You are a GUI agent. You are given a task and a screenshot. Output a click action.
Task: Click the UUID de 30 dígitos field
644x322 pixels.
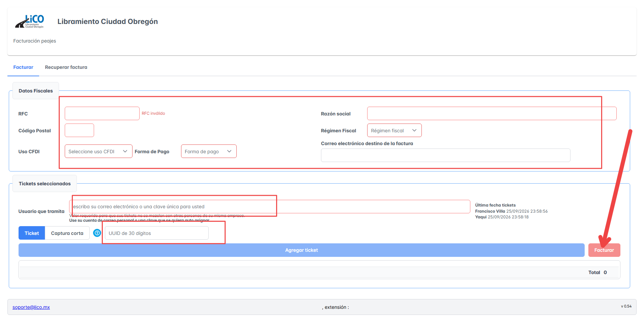click(x=157, y=233)
